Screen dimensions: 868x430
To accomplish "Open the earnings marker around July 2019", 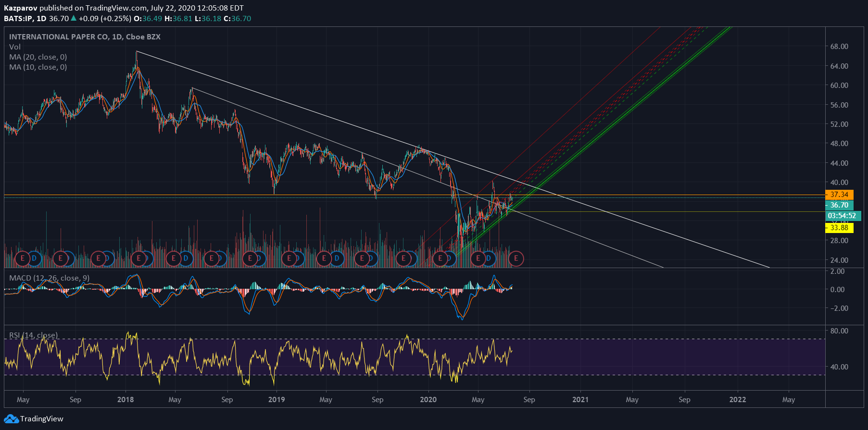I will [x=363, y=258].
